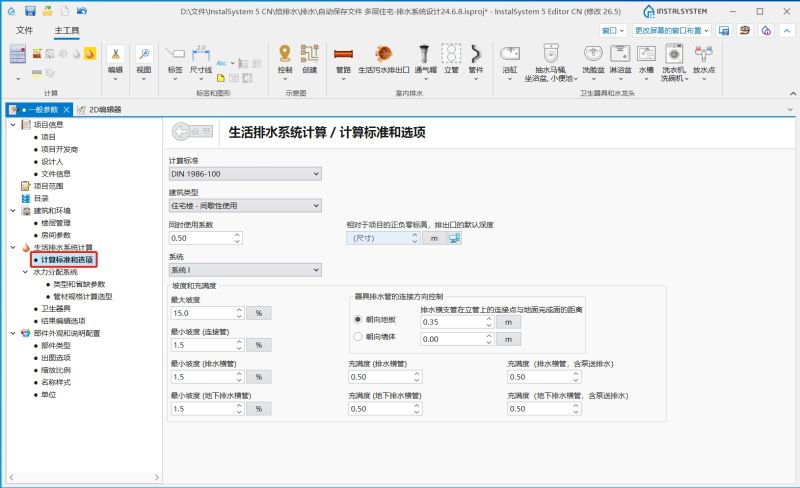Image resolution: width=800 pixels, height=488 pixels.
Task: Select the 立管 riser tool
Action: click(452, 60)
